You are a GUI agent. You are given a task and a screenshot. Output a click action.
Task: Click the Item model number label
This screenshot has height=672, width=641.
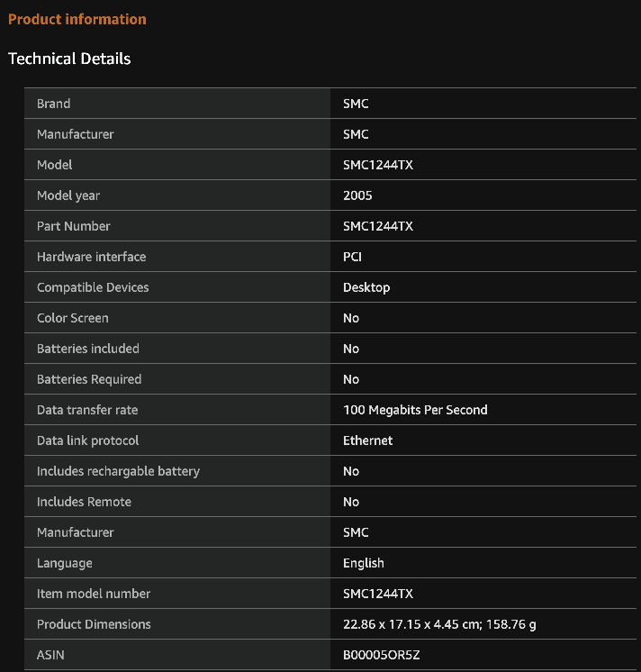(x=94, y=594)
